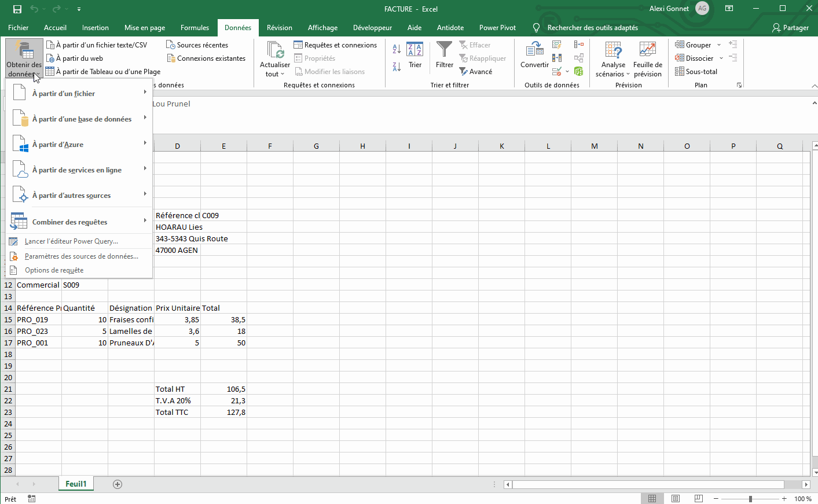Click the Sous-total button
Image resolution: width=818 pixels, height=504 pixels.
pyautogui.click(x=696, y=71)
